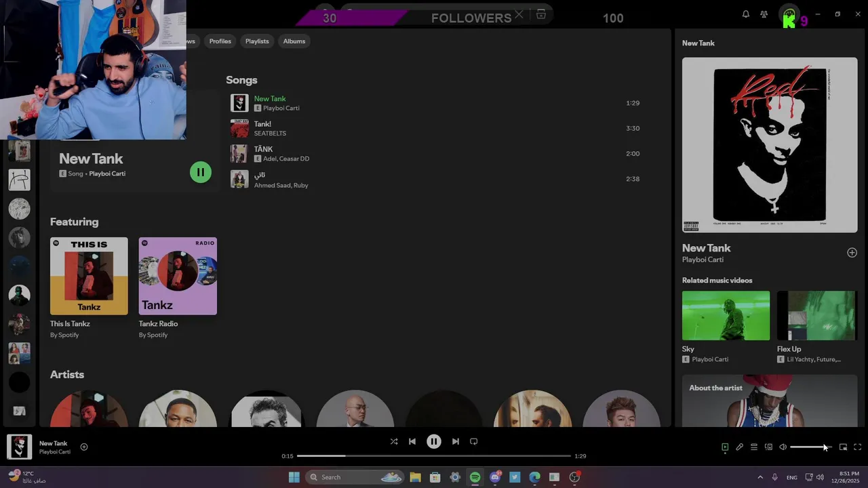Viewport: 868px width, 488px height.
Task: Open Connect to a device
Action: 768,447
